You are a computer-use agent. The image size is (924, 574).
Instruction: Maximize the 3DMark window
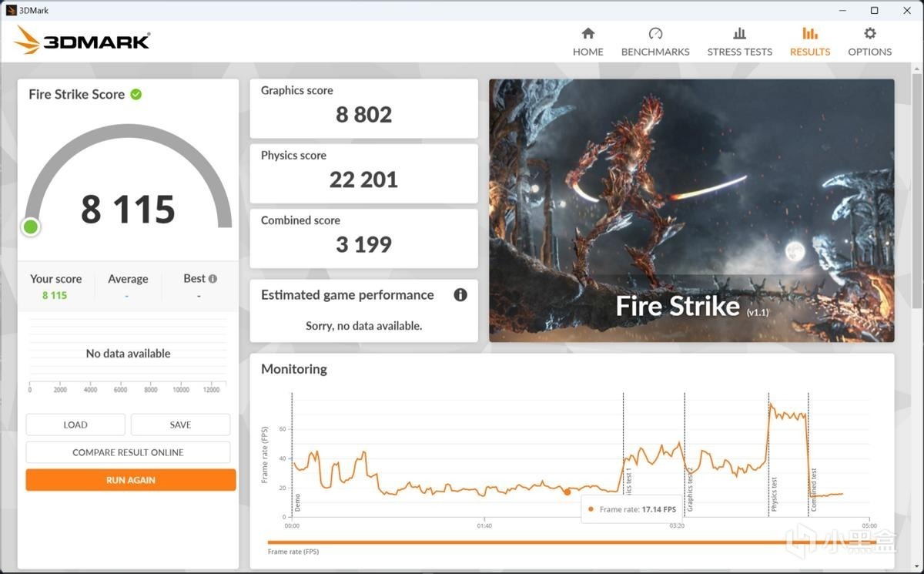pos(874,10)
